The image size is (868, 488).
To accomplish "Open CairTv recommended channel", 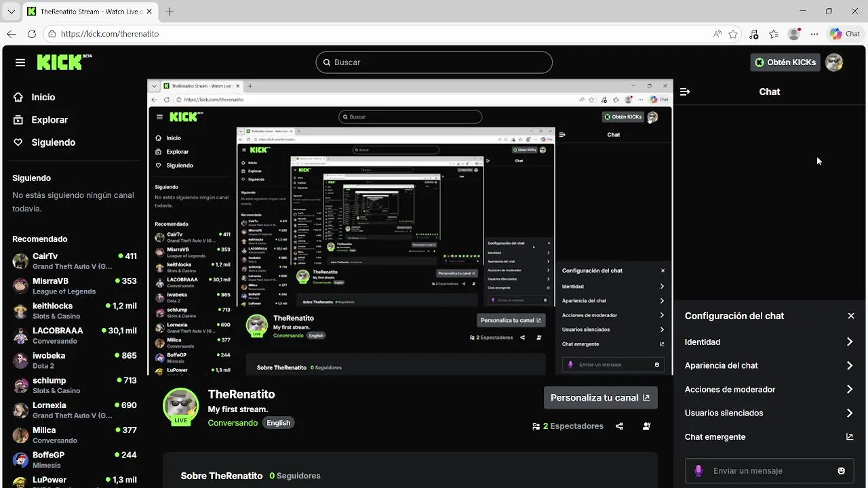I will [75, 261].
